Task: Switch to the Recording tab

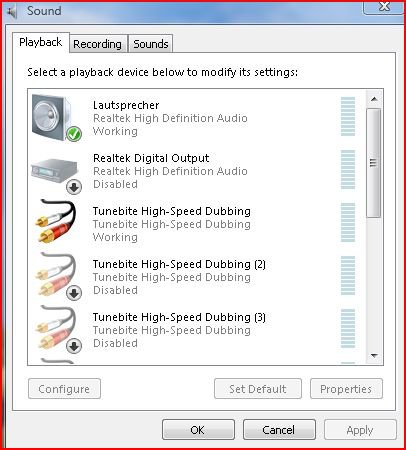Action: coord(97,44)
